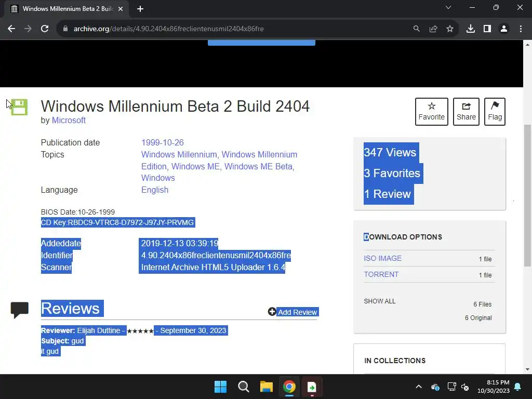Show hidden system tray icons
Image resolution: width=532 pixels, height=399 pixels.
[x=419, y=387]
